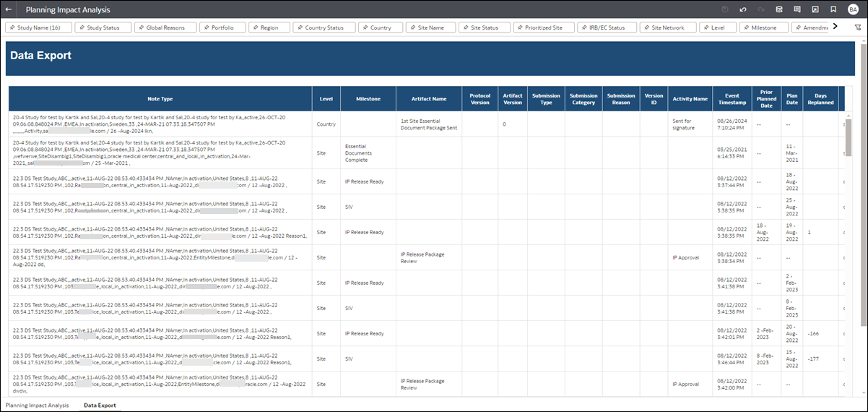
Task: Click the Version ID column header
Action: (654, 99)
